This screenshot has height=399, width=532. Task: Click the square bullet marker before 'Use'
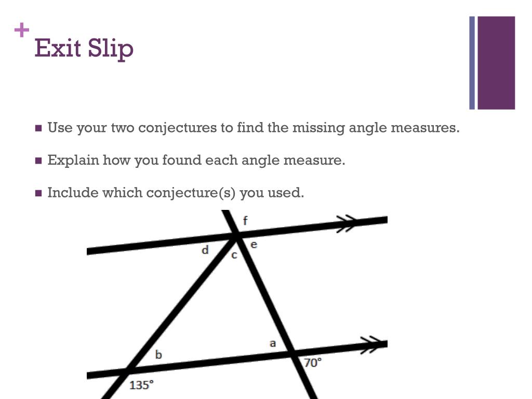pos(38,128)
